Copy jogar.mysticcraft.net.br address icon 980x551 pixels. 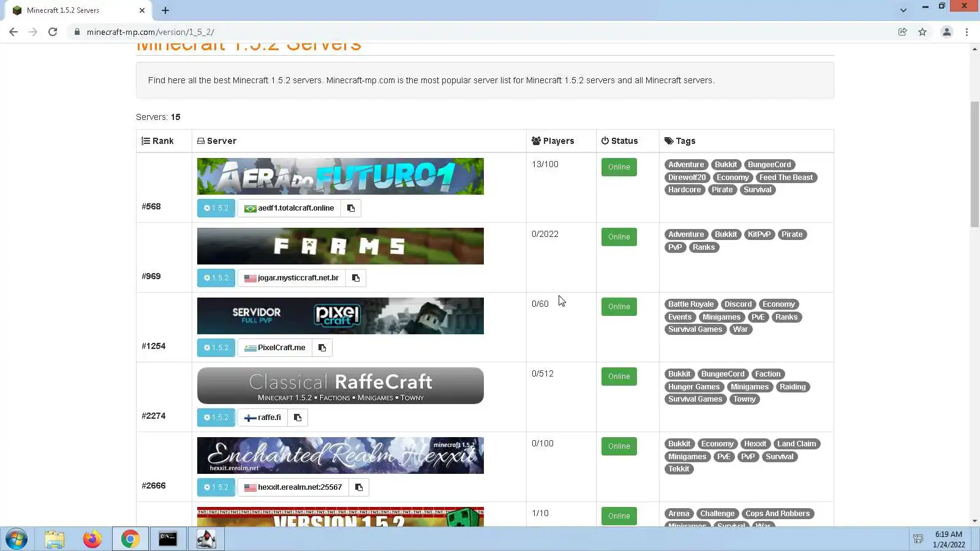click(x=356, y=278)
